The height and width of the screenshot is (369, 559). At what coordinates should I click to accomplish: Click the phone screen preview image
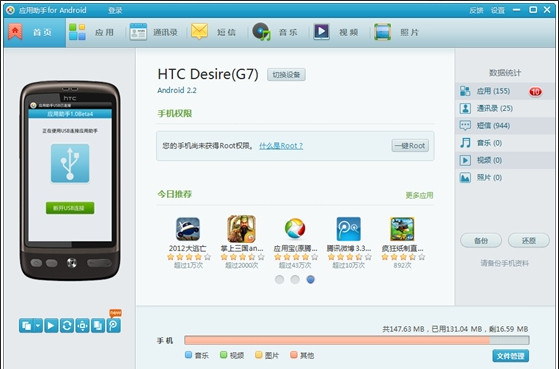click(70, 172)
